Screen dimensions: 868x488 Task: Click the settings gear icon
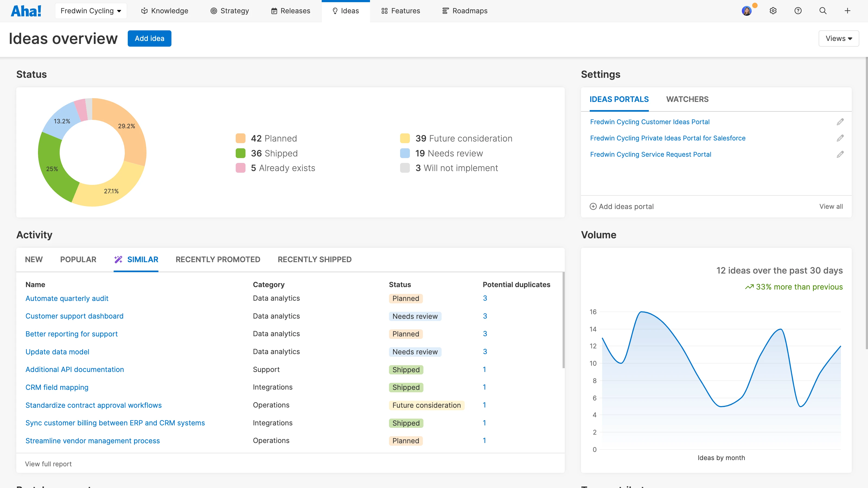coord(773,11)
